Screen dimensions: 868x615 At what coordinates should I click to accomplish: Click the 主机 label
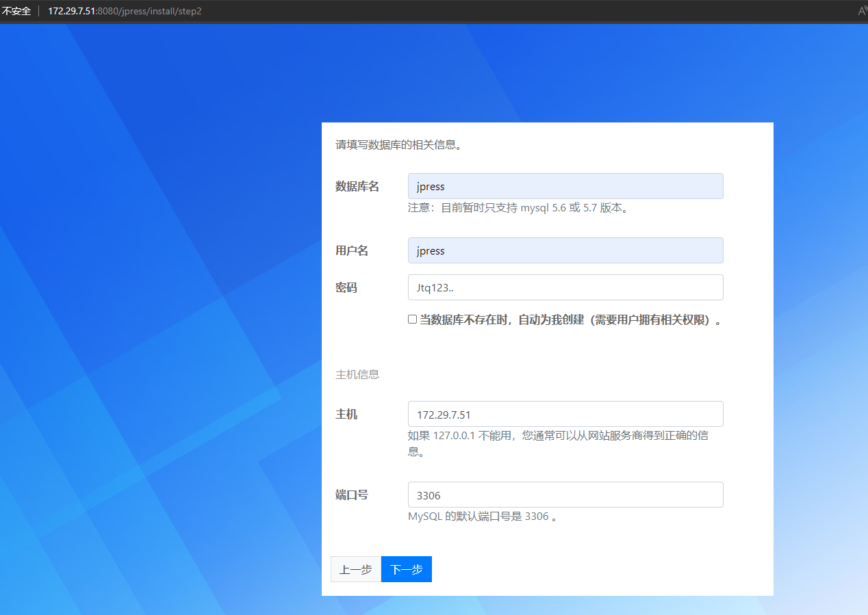346,414
